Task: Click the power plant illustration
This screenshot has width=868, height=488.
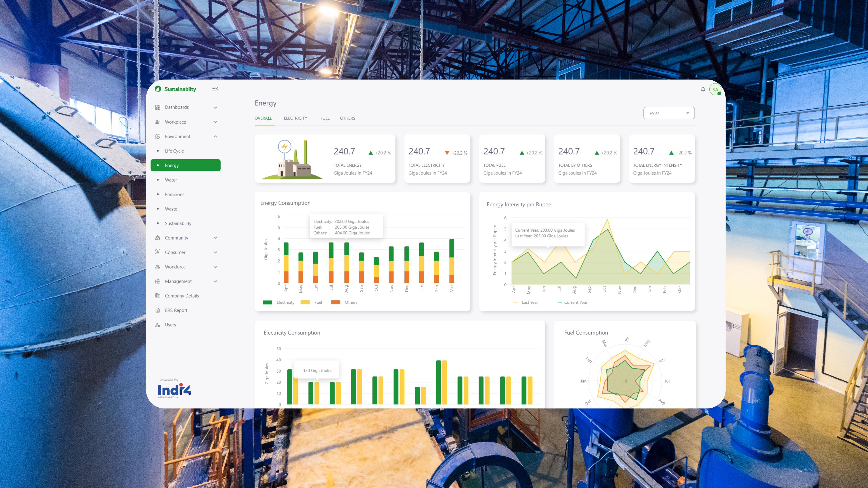Action: pos(292,159)
